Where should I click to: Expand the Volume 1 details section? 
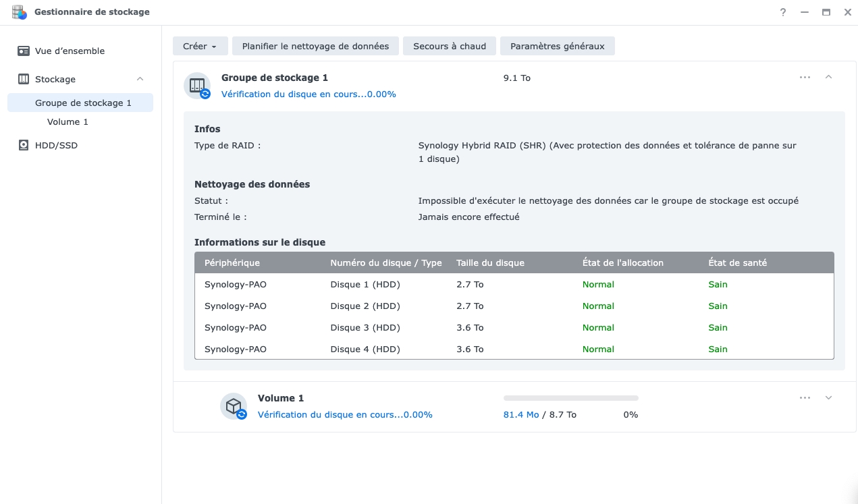tap(828, 397)
